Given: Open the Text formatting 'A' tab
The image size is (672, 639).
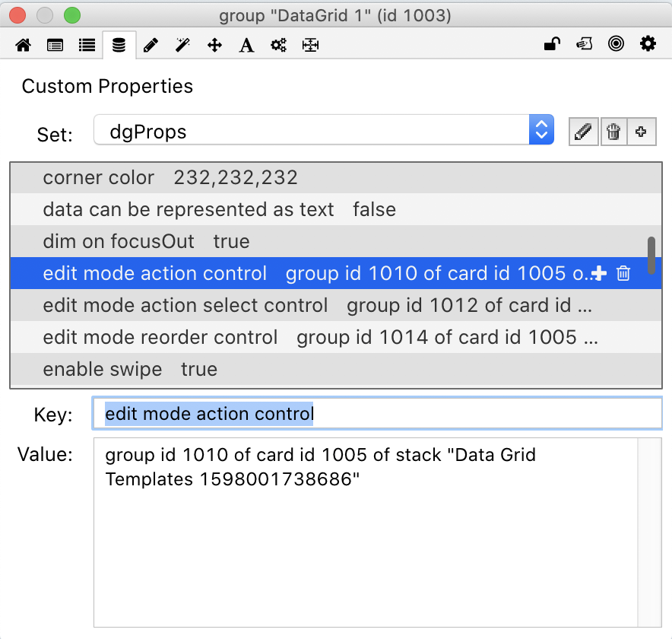Looking at the screenshot, I should (x=246, y=45).
